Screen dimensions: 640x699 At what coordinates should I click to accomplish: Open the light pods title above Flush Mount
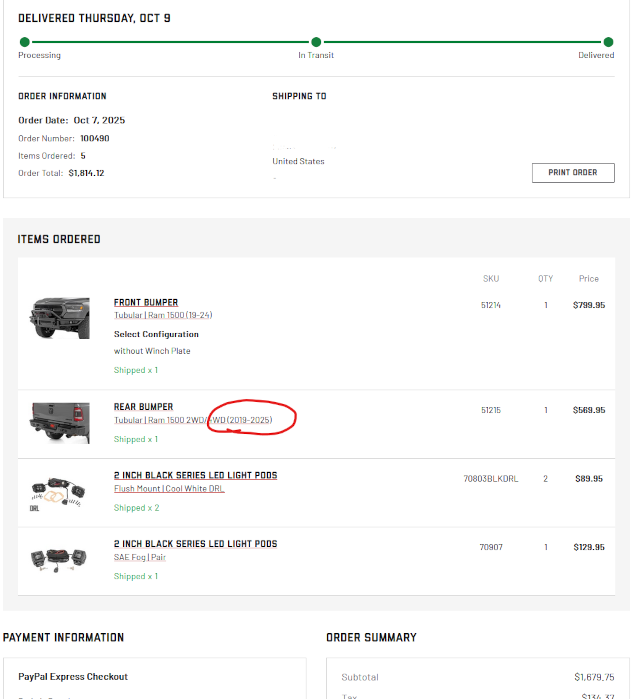point(195,475)
